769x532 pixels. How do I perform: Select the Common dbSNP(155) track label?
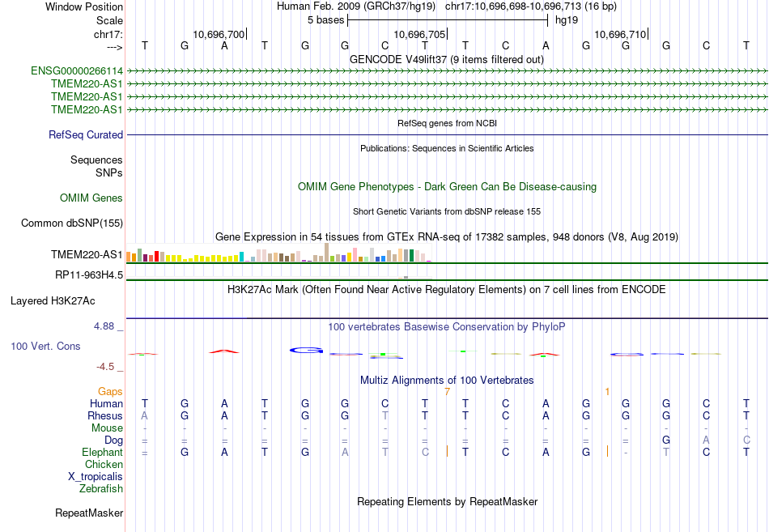(x=72, y=223)
